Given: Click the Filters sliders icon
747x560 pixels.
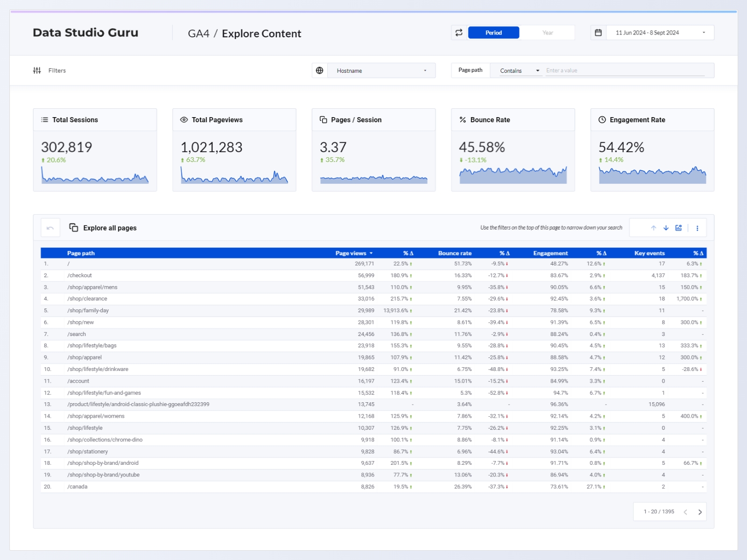Looking at the screenshot, I should click(37, 70).
